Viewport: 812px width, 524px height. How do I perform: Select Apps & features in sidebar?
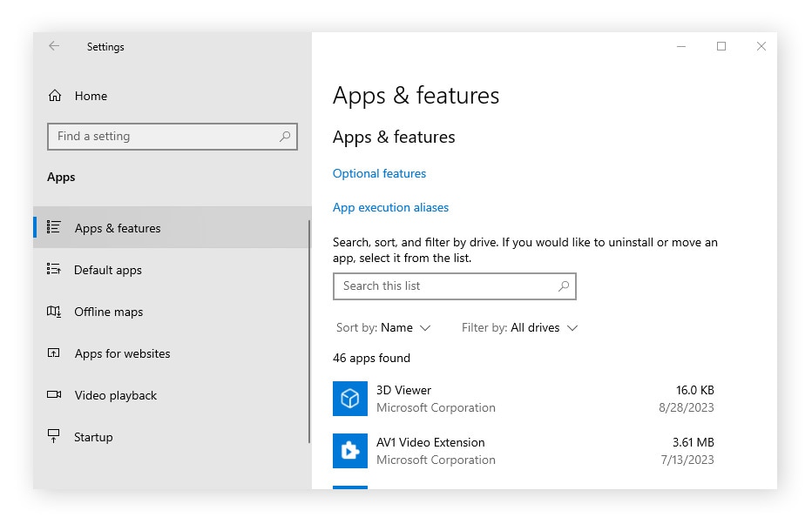point(118,228)
